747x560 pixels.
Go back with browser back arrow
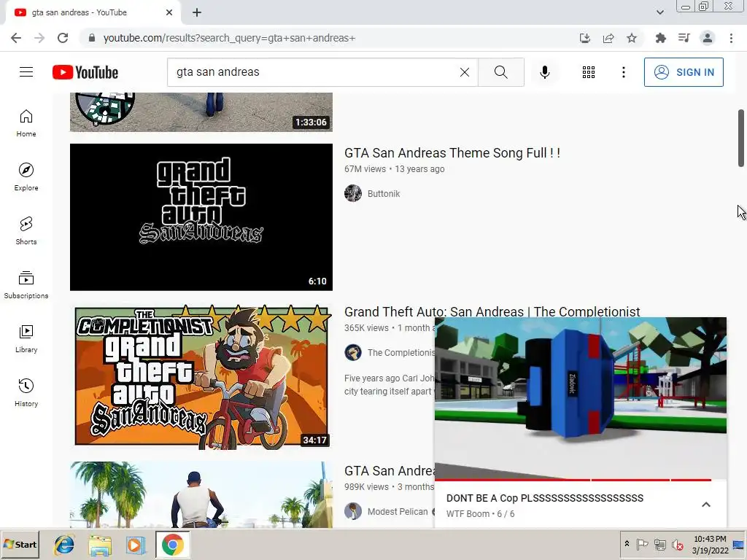click(x=16, y=38)
